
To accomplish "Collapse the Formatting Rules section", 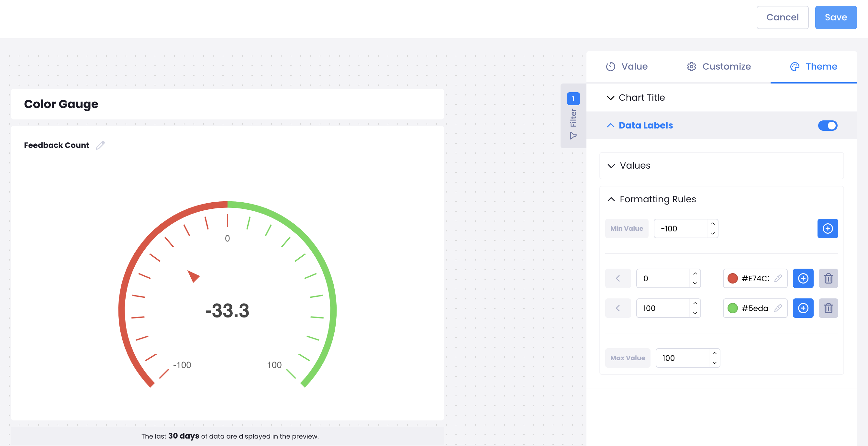I will coord(657,199).
